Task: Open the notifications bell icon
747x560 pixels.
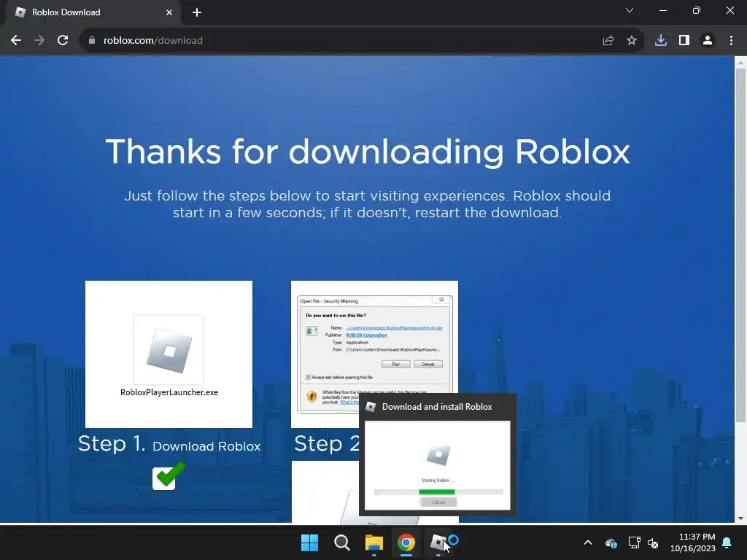Action: point(727,542)
